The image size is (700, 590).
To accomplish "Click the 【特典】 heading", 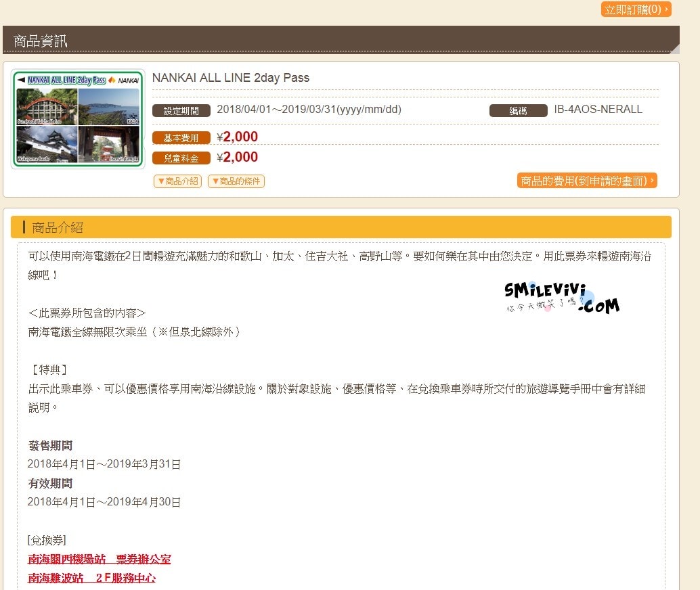I will tap(49, 369).
